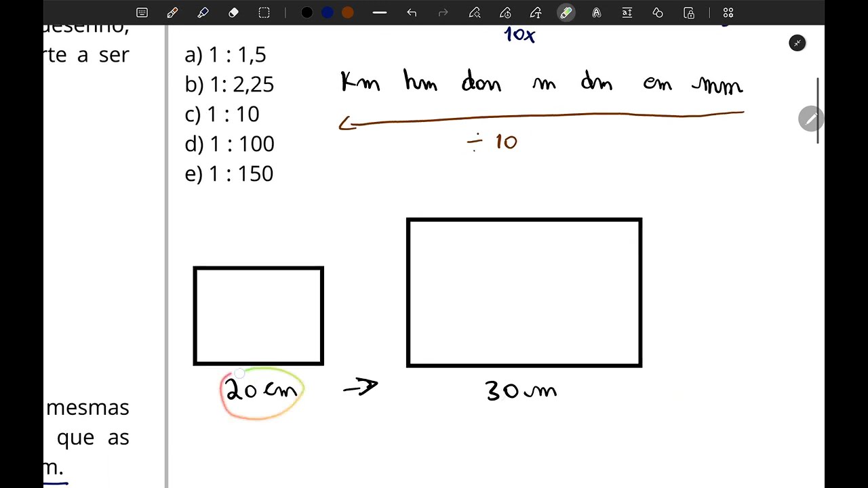This screenshot has width=868, height=488.
Task: Click answer option a) 1 : 1,5
Action: (226, 55)
